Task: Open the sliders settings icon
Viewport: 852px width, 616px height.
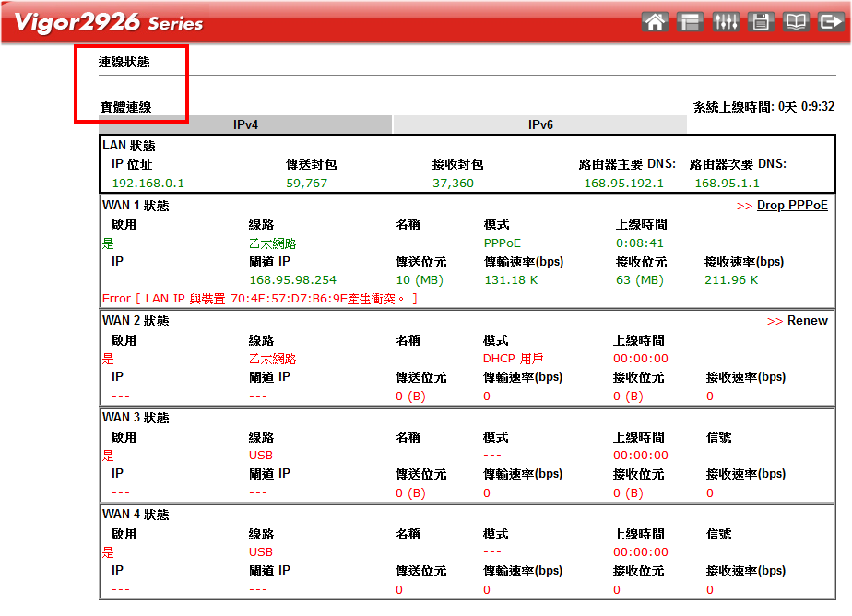Action: [726, 22]
